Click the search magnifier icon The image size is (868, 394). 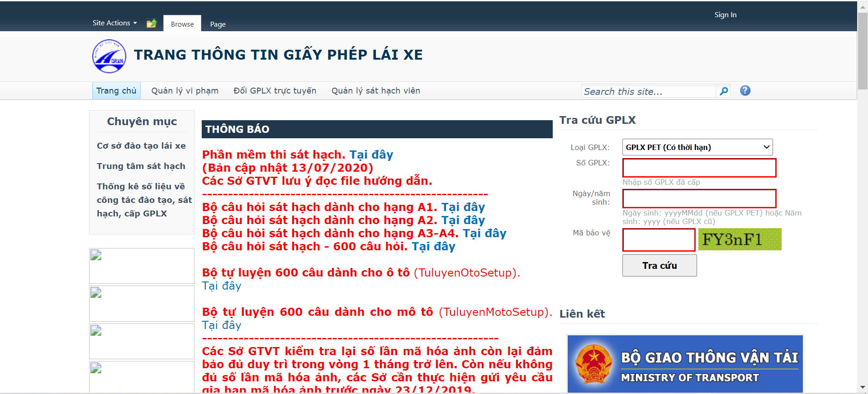724,91
